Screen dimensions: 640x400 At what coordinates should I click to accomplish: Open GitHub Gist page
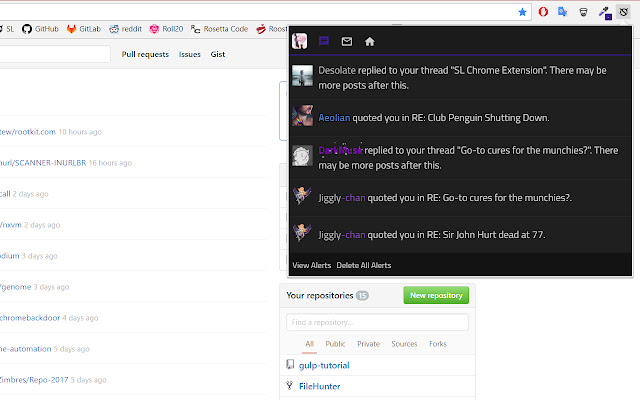(218, 54)
